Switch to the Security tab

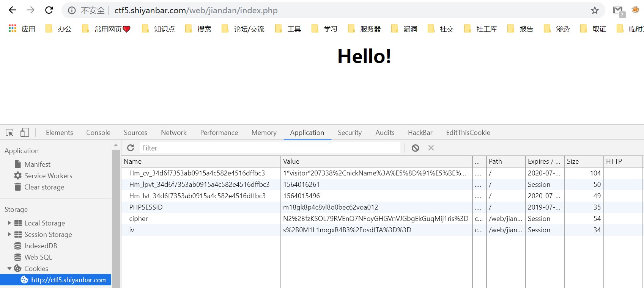(x=350, y=133)
